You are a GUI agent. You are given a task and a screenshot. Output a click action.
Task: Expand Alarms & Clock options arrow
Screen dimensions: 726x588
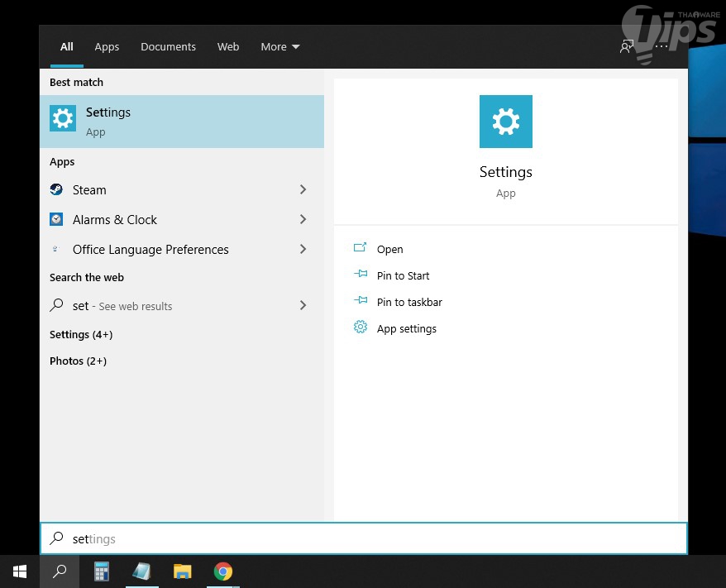click(303, 219)
